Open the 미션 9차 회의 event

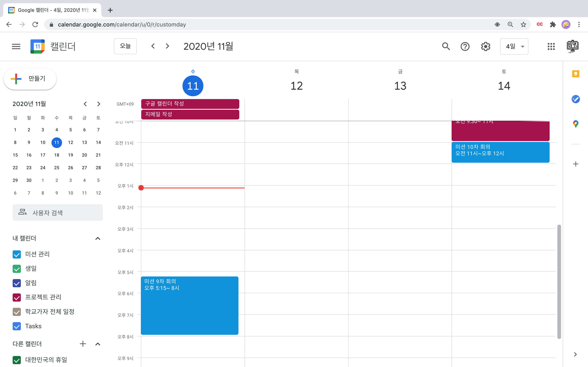[189, 305]
